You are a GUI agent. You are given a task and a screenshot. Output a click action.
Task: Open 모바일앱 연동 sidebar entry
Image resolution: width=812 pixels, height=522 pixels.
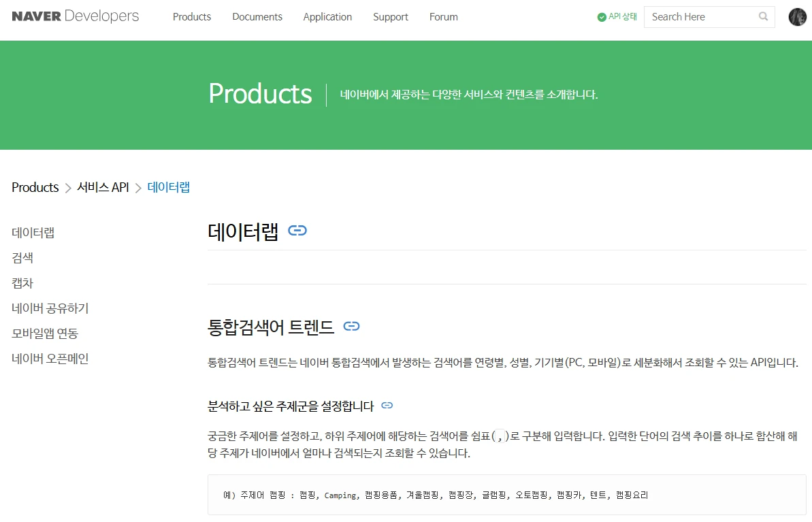[x=45, y=333]
